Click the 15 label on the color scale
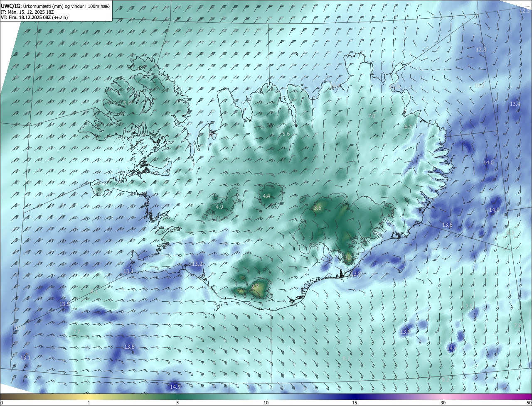 (355, 403)
